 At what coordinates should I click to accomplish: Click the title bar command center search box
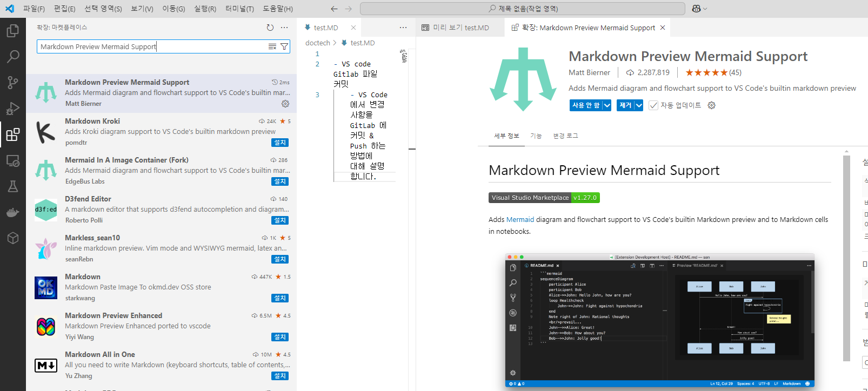[x=523, y=9]
